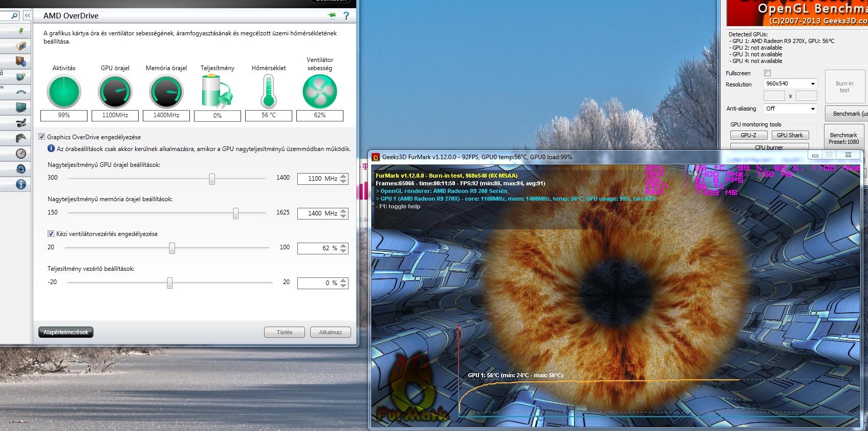The image size is (868, 431).
Task: Click the Teljesítmény battery plug icon
Action: tap(217, 91)
